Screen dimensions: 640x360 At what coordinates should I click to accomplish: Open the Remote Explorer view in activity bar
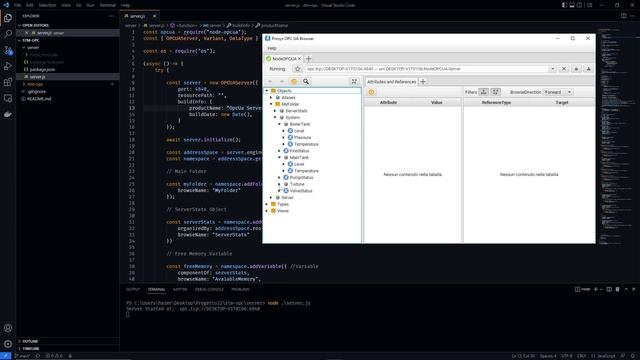click(x=8, y=98)
